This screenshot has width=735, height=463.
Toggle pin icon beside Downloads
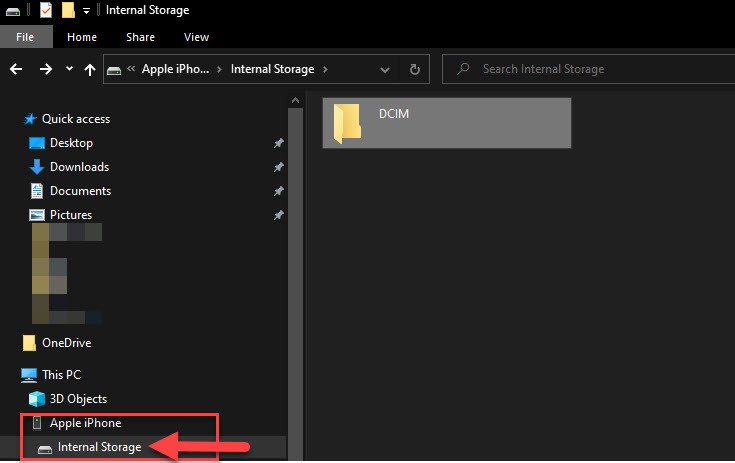[278, 167]
